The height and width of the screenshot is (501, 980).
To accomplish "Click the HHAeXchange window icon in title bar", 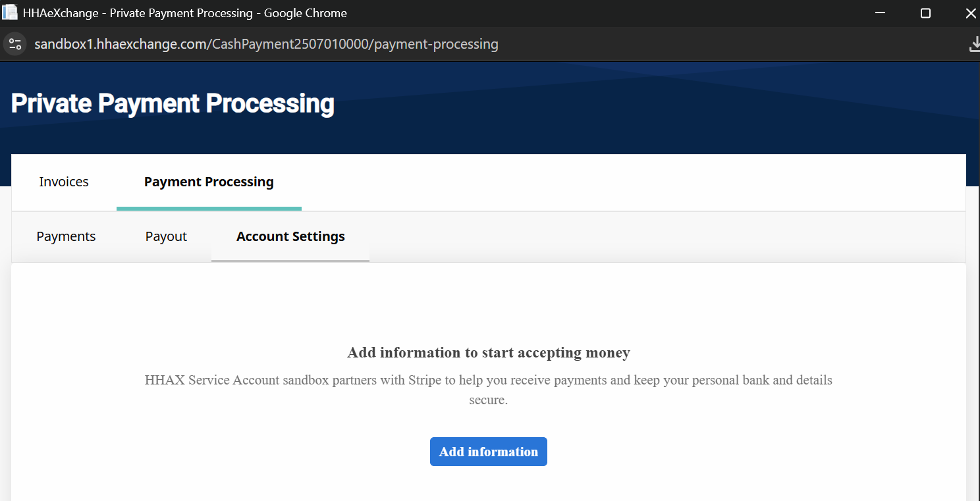I will pos(10,13).
